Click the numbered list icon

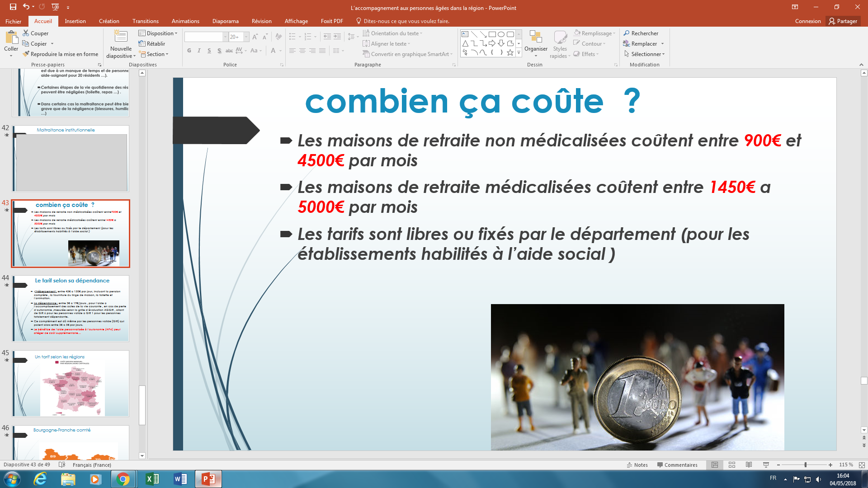[308, 37]
